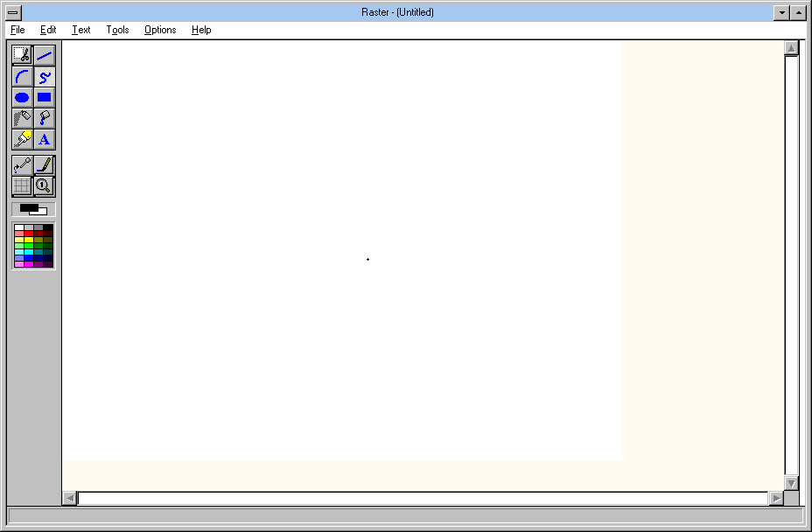
Task: Select the straight Line tool
Action: 45,55
